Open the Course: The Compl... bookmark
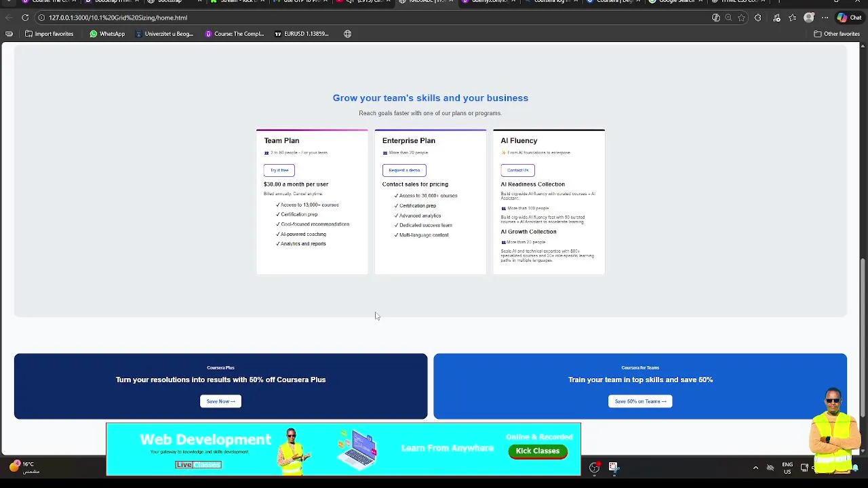 [235, 34]
